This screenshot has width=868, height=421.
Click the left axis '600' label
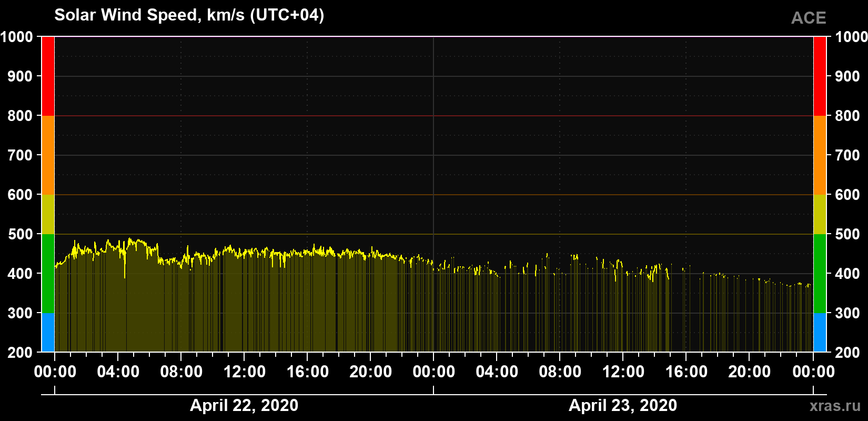[21, 195]
